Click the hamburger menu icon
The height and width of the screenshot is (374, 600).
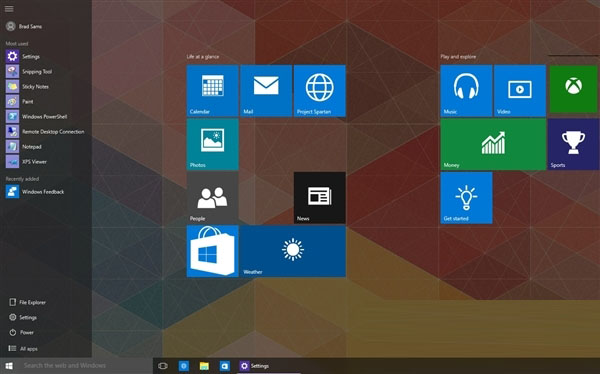(x=9, y=9)
